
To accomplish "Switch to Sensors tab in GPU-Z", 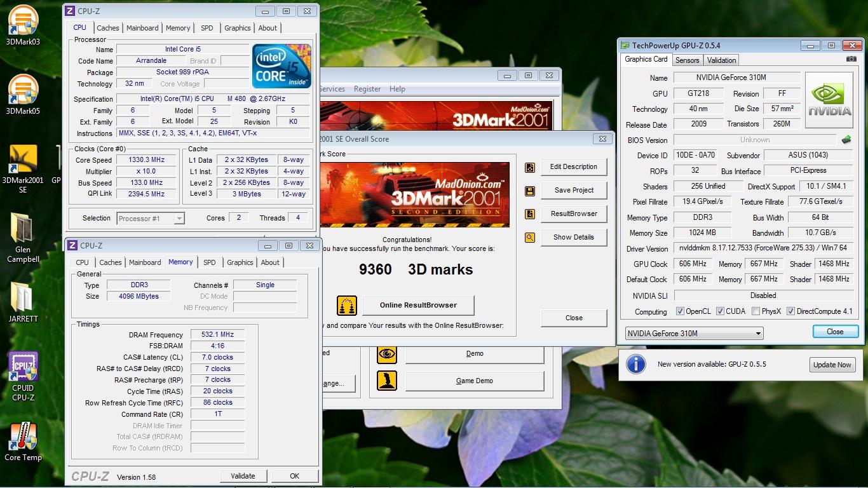I will tap(687, 60).
